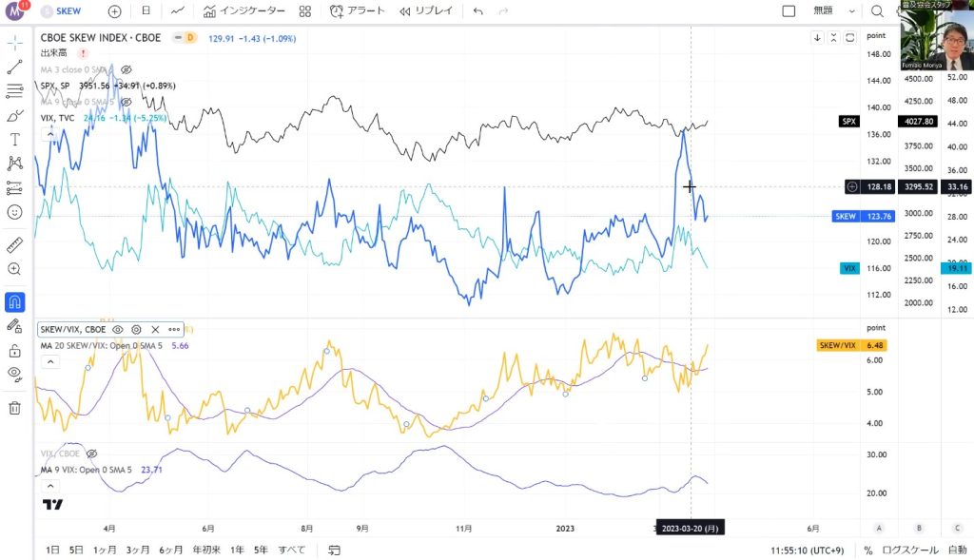This screenshot has width=974, height=560.
Task: Click the add symbol plus icon
Action: [x=114, y=11]
